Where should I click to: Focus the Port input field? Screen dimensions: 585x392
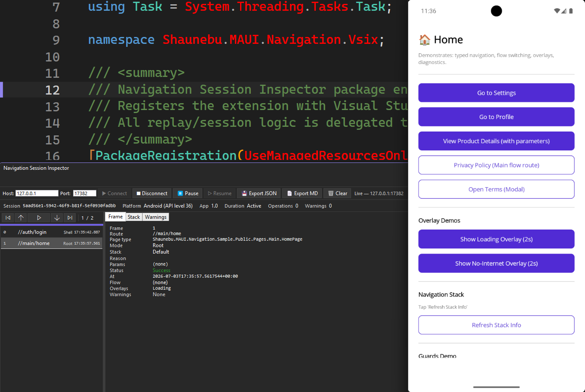pyautogui.click(x=84, y=193)
